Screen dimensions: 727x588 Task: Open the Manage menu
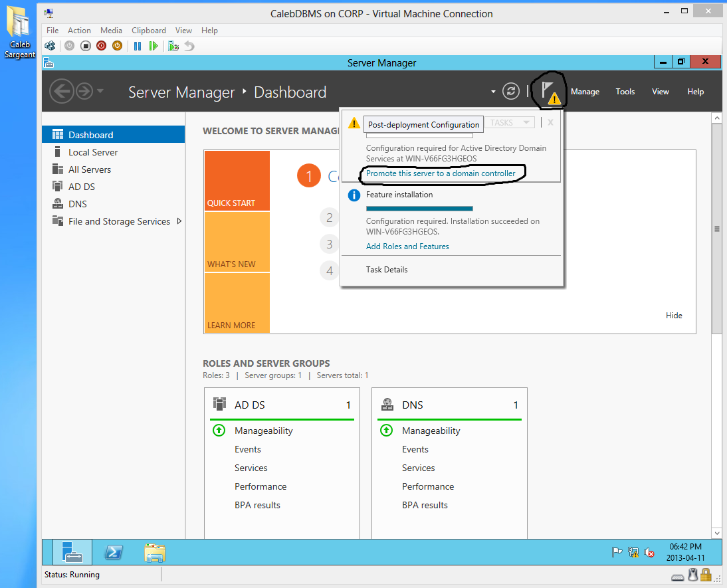tap(585, 91)
